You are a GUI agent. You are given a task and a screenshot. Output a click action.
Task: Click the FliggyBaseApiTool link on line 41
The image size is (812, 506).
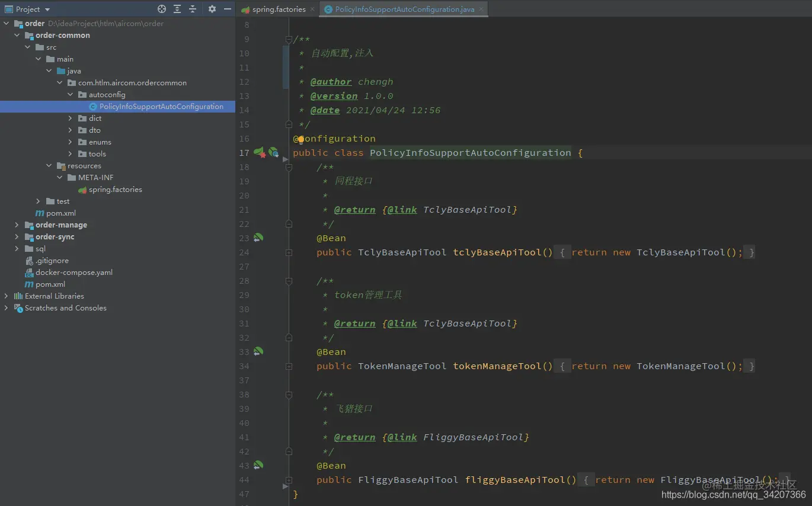[474, 437]
